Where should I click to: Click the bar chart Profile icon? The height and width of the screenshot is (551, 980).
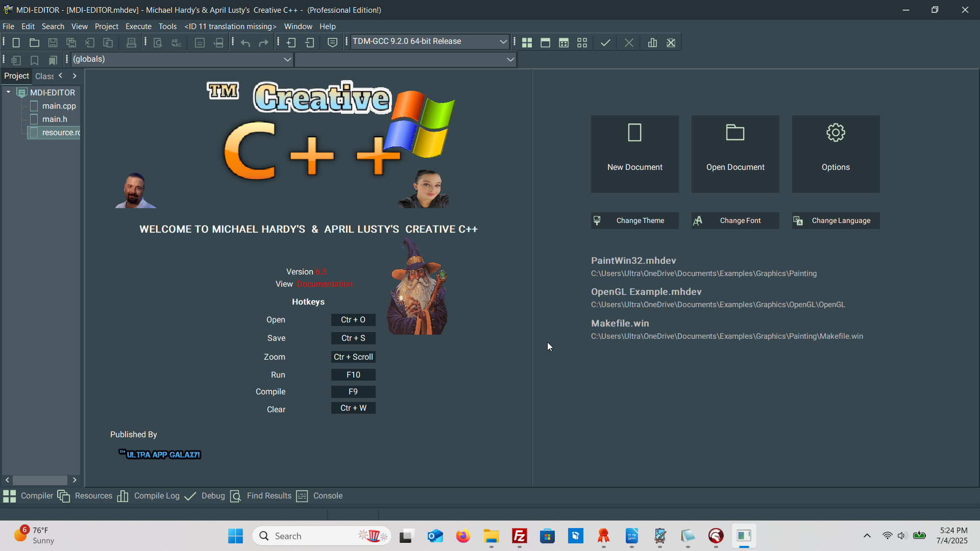coord(652,43)
